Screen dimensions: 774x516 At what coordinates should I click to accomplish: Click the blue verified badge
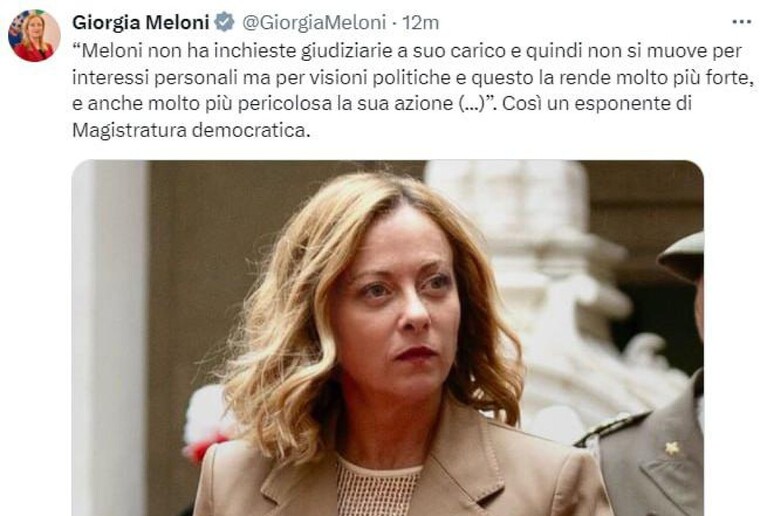click(225, 22)
